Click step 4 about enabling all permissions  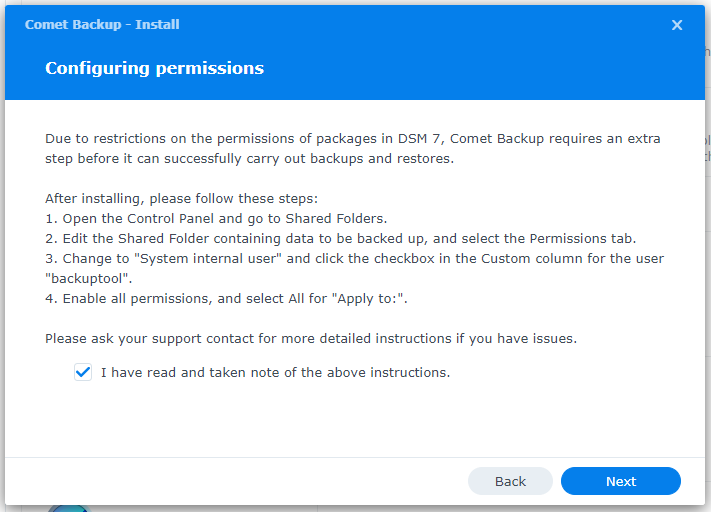coord(228,299)
